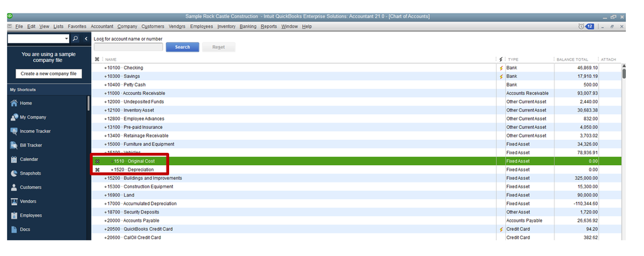This screenshot has width=644, height=256.
Task: Click the lightning bolt on Checking row
Action: (501, 68)
